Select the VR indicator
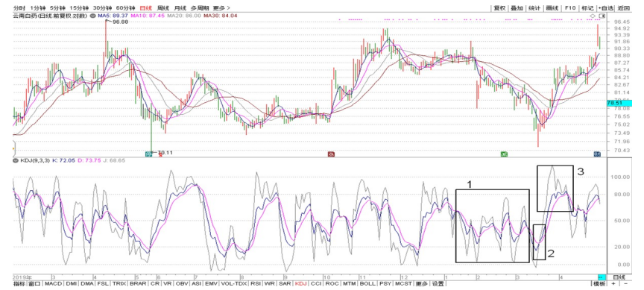Screen dimensions: 644x290 [168, 283]
